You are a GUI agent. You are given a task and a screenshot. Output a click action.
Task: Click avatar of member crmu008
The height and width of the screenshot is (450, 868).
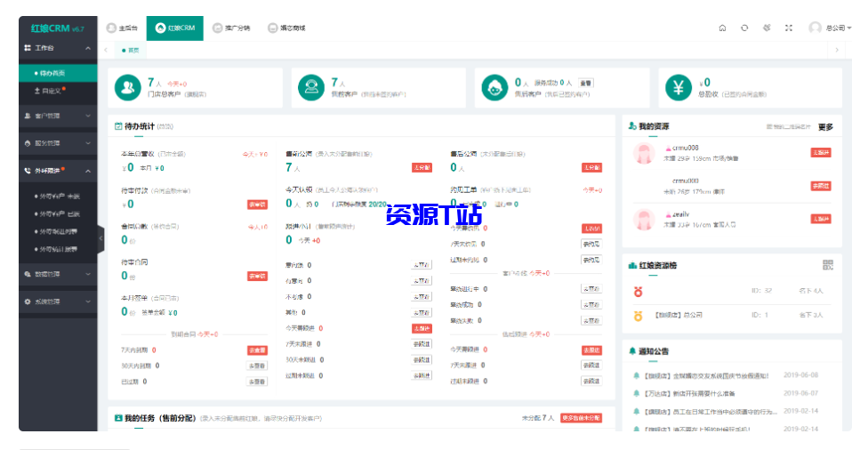644,153
